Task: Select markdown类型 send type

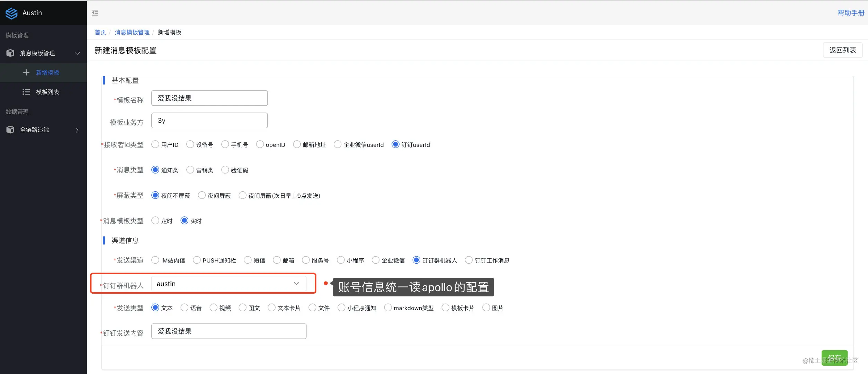Action: tap(388, 308)
